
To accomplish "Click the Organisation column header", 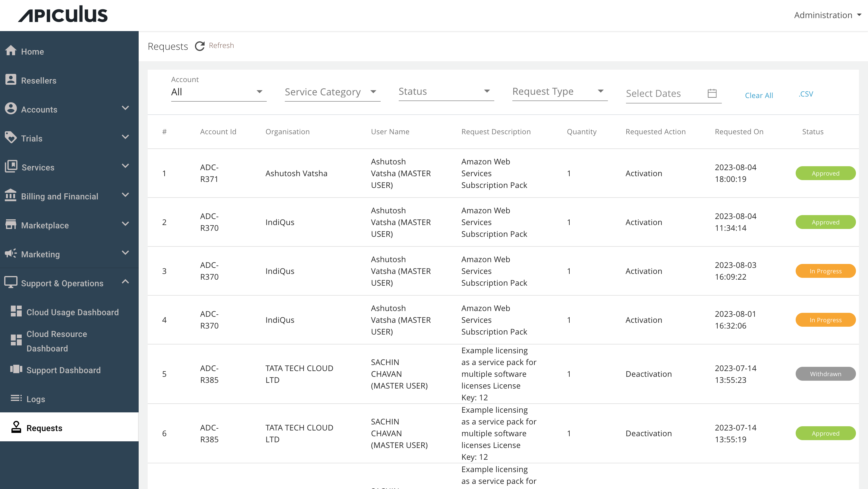I will (x=288, y=132).
